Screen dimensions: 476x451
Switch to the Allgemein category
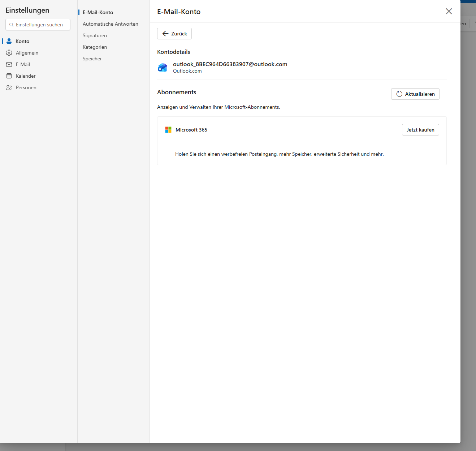coord(27,53)
